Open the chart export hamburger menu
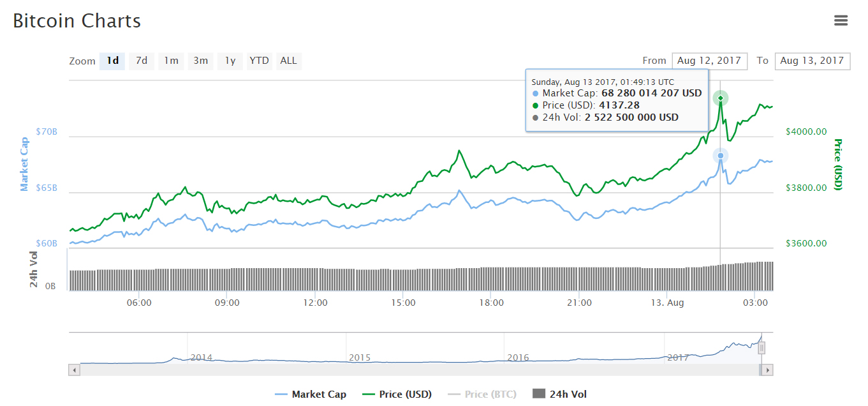Screen dimensions: 868x406 (x=841, y=20)
